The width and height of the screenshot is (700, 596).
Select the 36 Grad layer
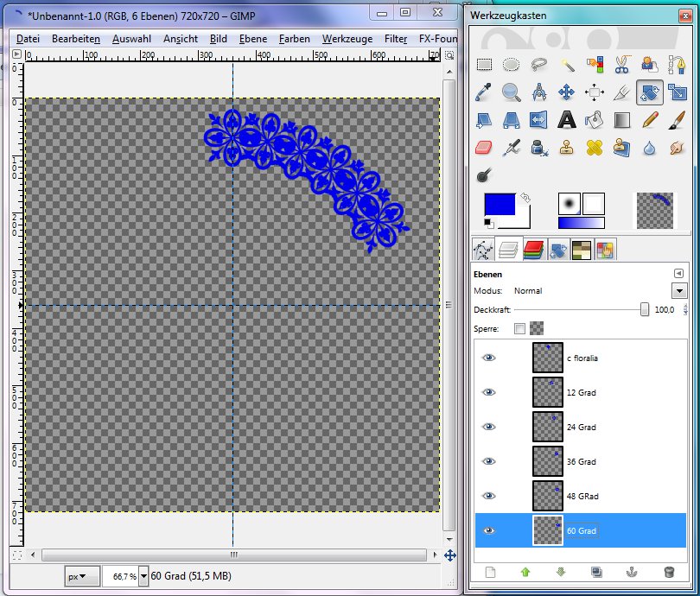point(581,461)
